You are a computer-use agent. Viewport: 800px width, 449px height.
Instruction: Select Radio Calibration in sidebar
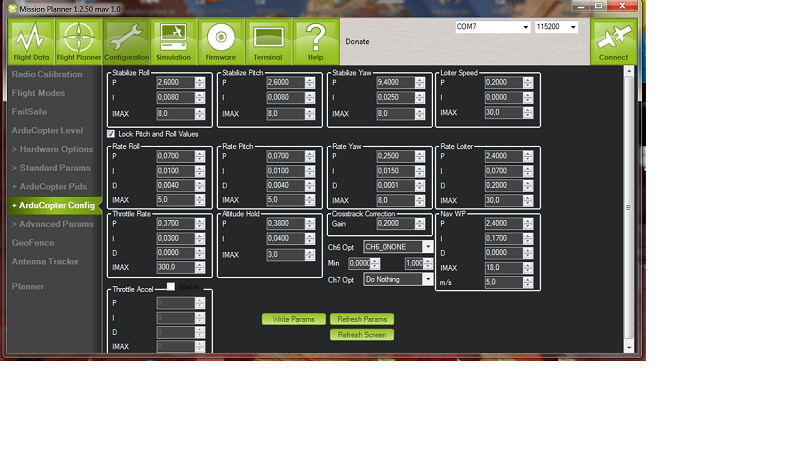pyautogui.click(x=47, y=74)
